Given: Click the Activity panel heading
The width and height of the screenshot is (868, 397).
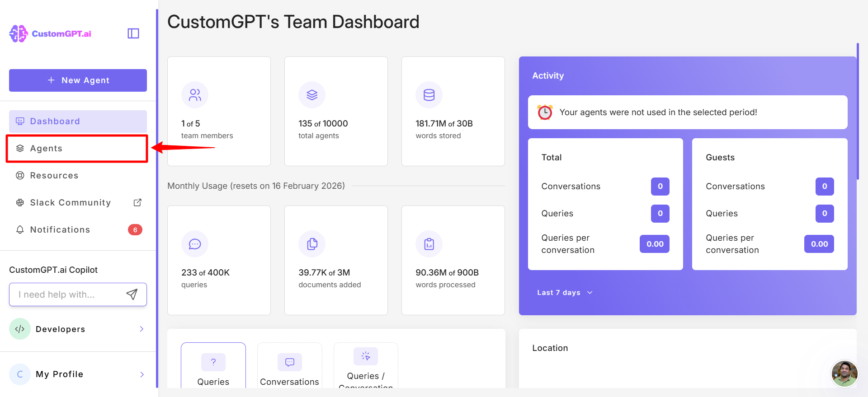Looking at the screenshot, I should [548, 76].
